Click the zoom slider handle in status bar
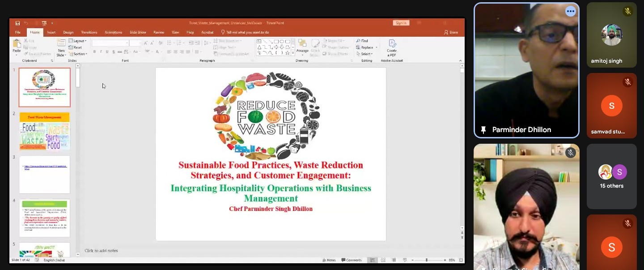644x270 pixels. coord(426,260)
